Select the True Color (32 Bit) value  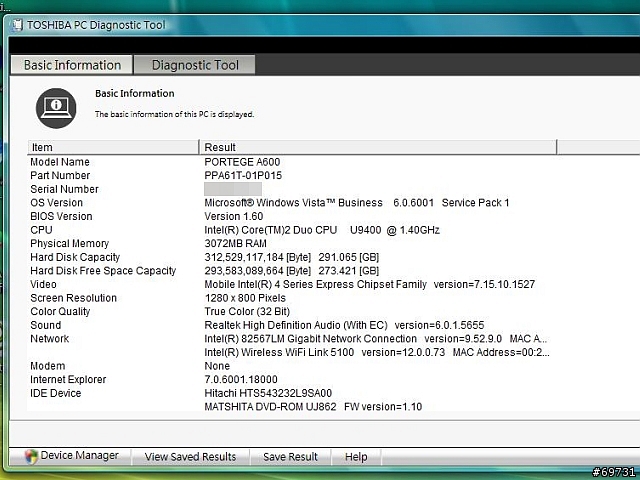pyautogui.click(x=247, y=312)
